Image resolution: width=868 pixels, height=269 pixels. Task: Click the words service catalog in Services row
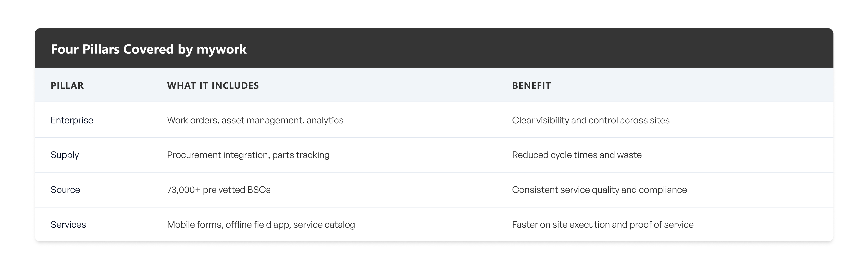324,224
